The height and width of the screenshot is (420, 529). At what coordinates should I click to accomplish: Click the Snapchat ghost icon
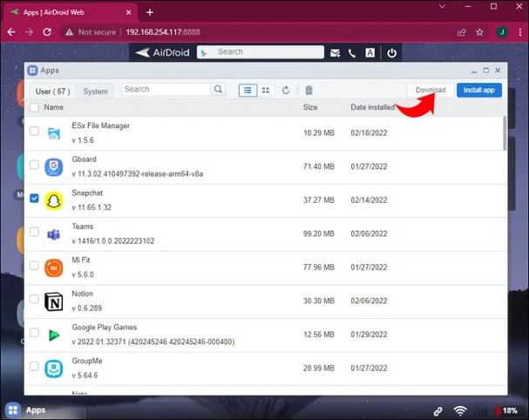pos(54,200)
